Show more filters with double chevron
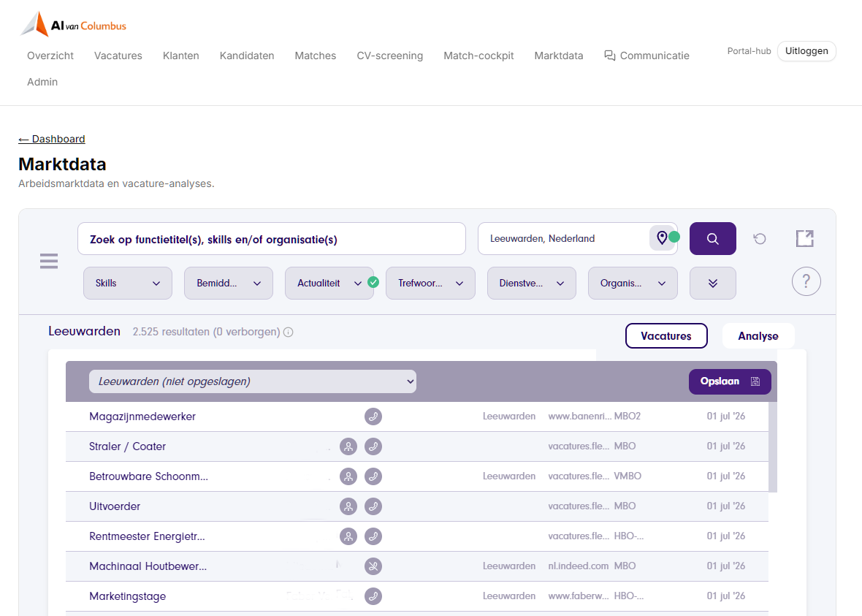The image size is (862, 616). (713, 284)
